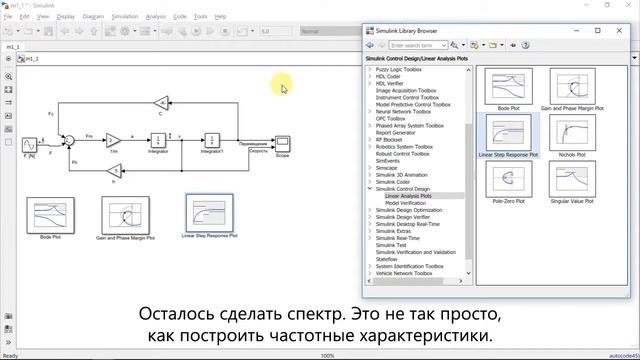Open the View menu

43,17
